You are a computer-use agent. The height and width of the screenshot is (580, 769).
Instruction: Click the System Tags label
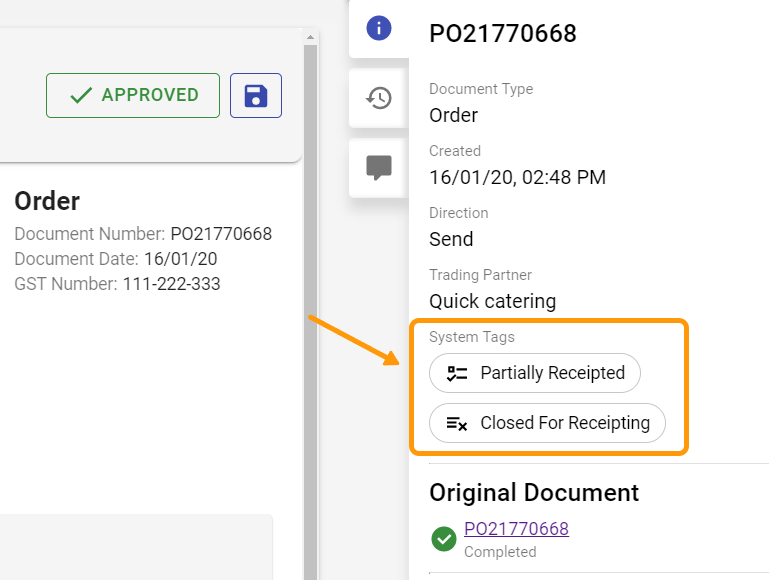472,337
